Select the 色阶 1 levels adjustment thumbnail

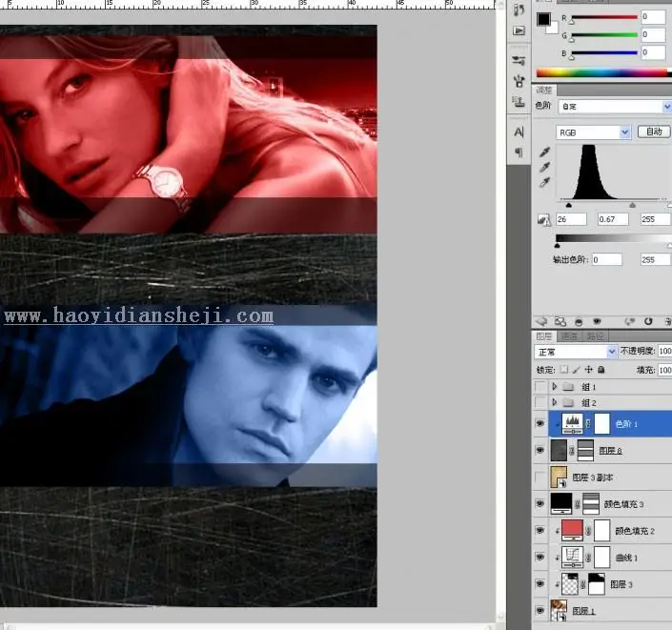[x=573, y=423]
